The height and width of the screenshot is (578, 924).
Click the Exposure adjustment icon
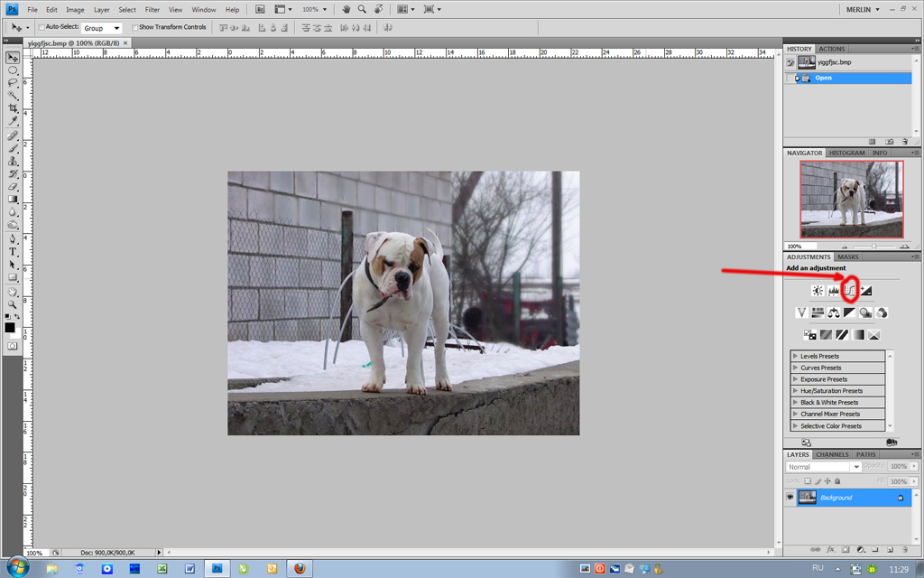[x=865, y=291]
